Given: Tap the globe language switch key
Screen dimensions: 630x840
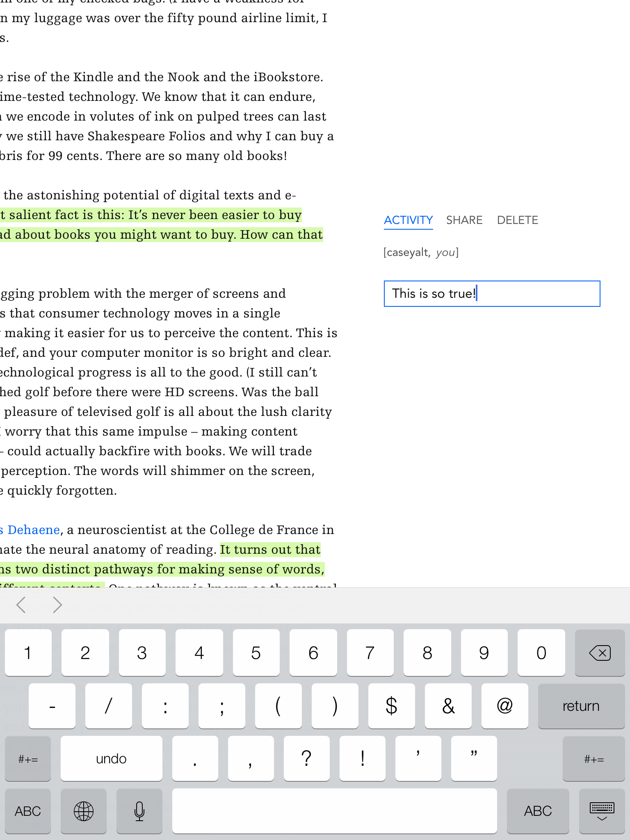Looking at the screenshot, I should [84, 811].
